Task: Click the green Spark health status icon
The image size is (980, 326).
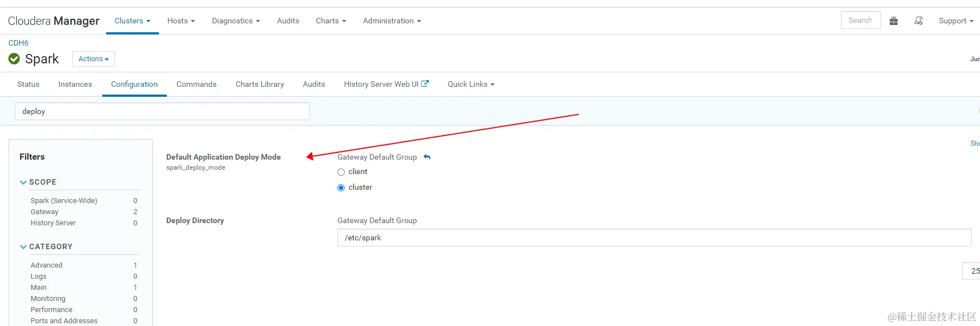Action: coord(14,58)
